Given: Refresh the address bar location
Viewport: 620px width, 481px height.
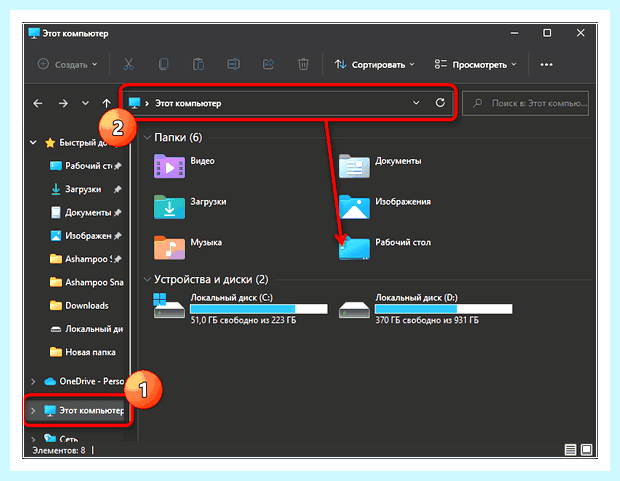Looking at the screenshot, I should pos(440,103).
